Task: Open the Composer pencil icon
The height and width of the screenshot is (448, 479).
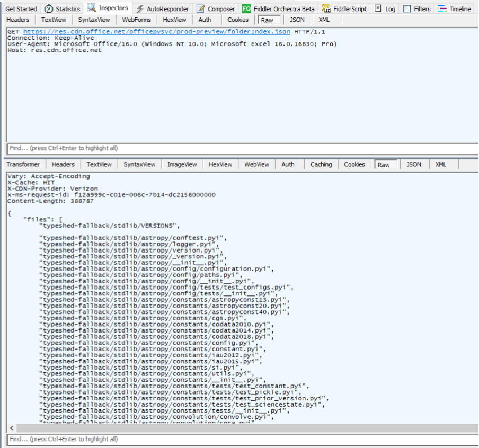Action: click(200, 9)
